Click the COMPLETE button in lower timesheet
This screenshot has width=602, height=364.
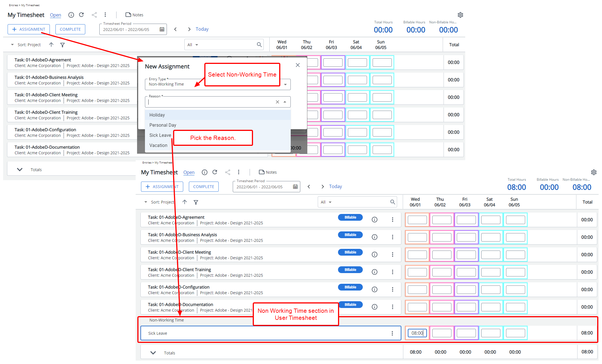tap(203, 187)
